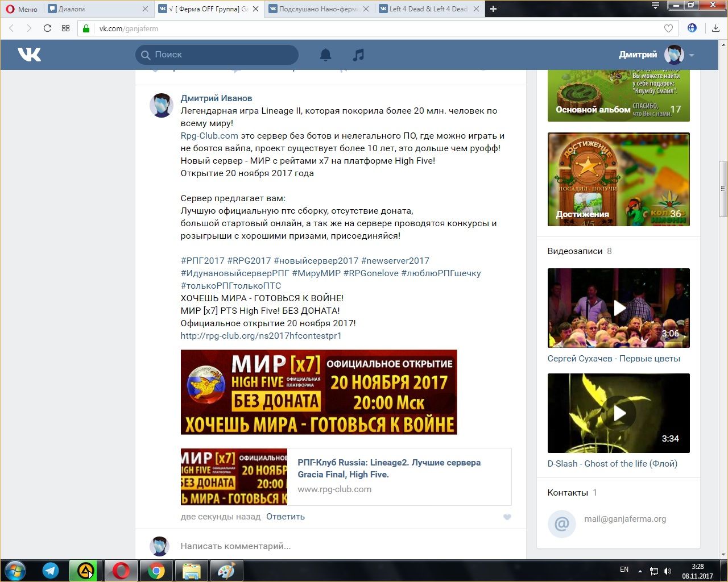Open the Speed Dial grid
This screenshot has width=728, height=582.
point(65,28)
